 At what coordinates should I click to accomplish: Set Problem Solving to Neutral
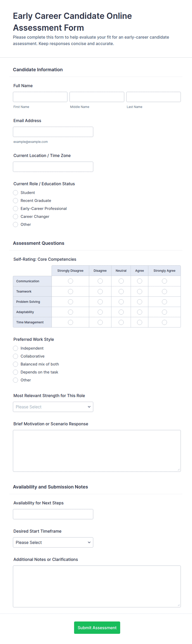pyautogui.click(x=121, y=302)
